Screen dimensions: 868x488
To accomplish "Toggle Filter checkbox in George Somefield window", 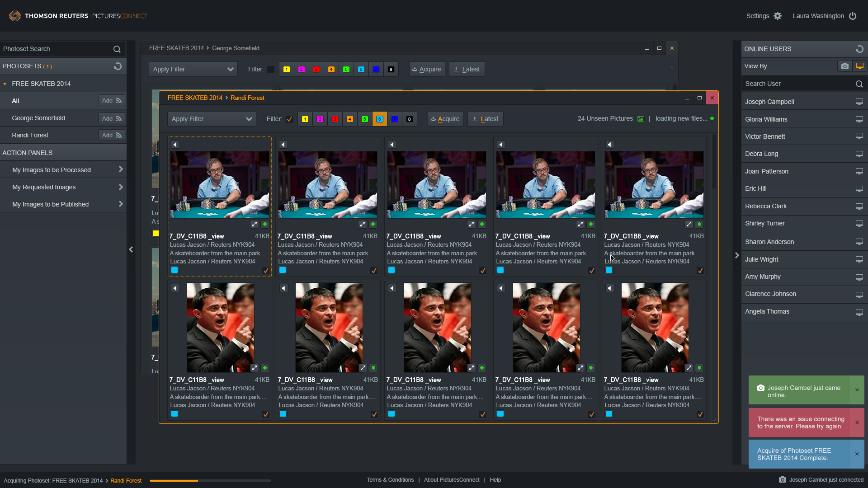I will tap(271, 70).
